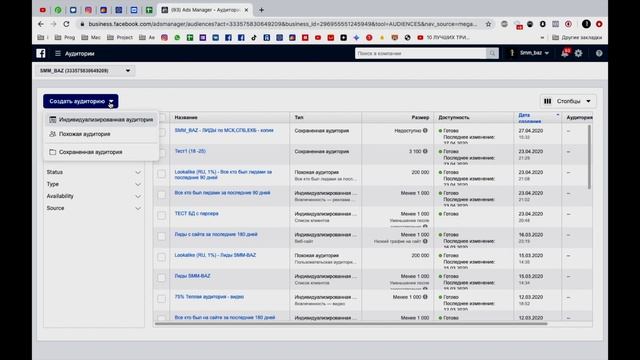This screenshot has width=640, height=360.
Task: Tick the select-all checkbox in table header
Action: (162, 118)
